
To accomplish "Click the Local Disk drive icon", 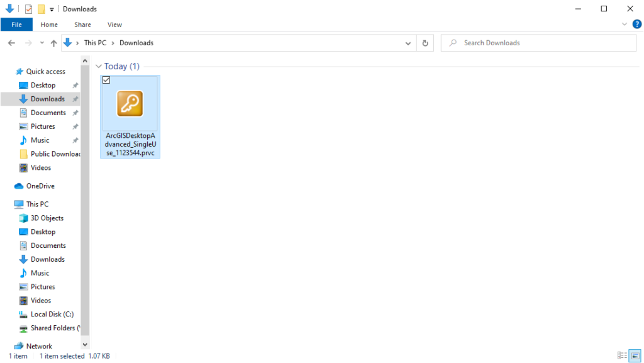I will (23, 315).
